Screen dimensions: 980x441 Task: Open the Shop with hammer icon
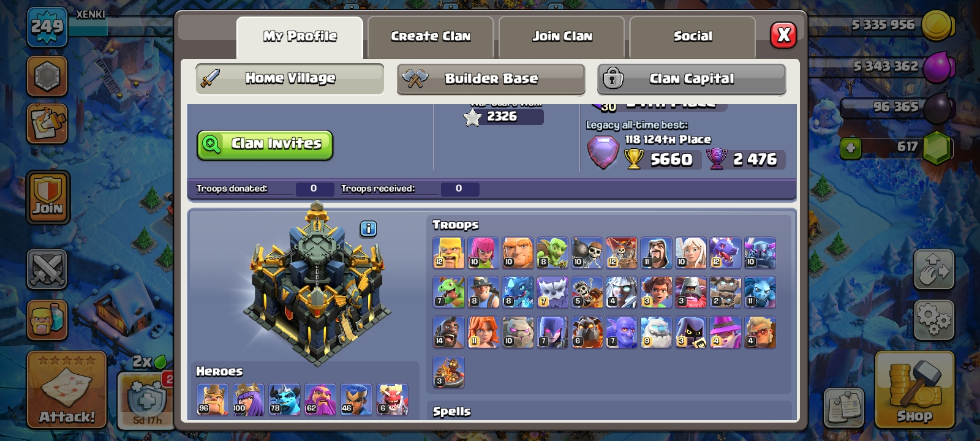914,390
